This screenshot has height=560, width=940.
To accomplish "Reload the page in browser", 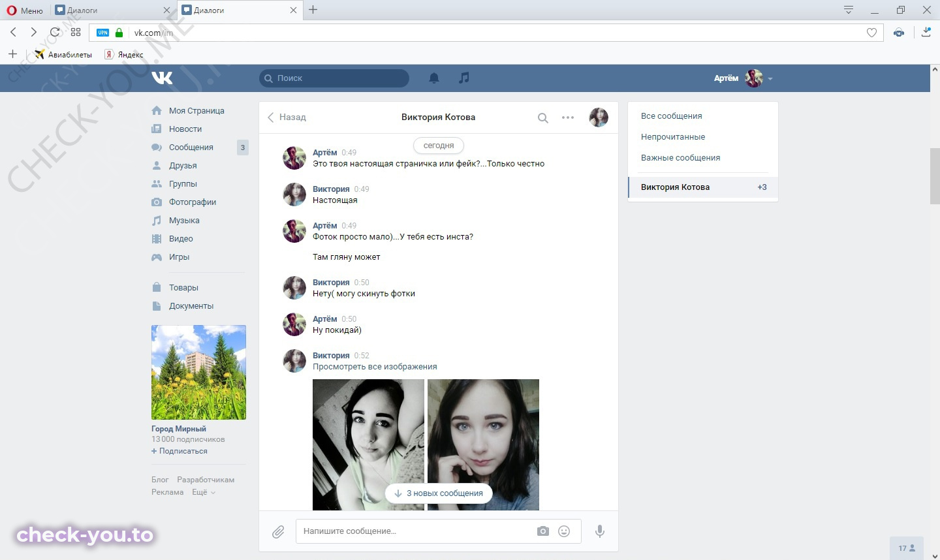I will coord(55,32).
